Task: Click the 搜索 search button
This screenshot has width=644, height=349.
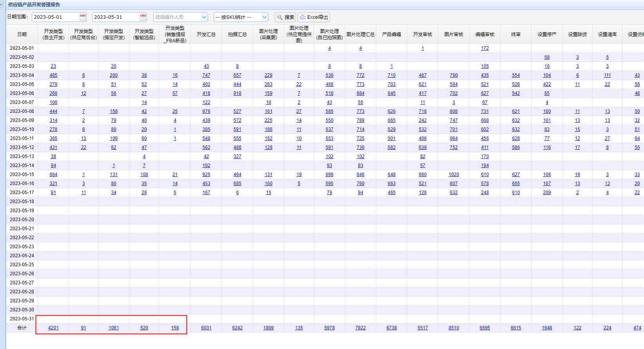Action: coord(285,17)
